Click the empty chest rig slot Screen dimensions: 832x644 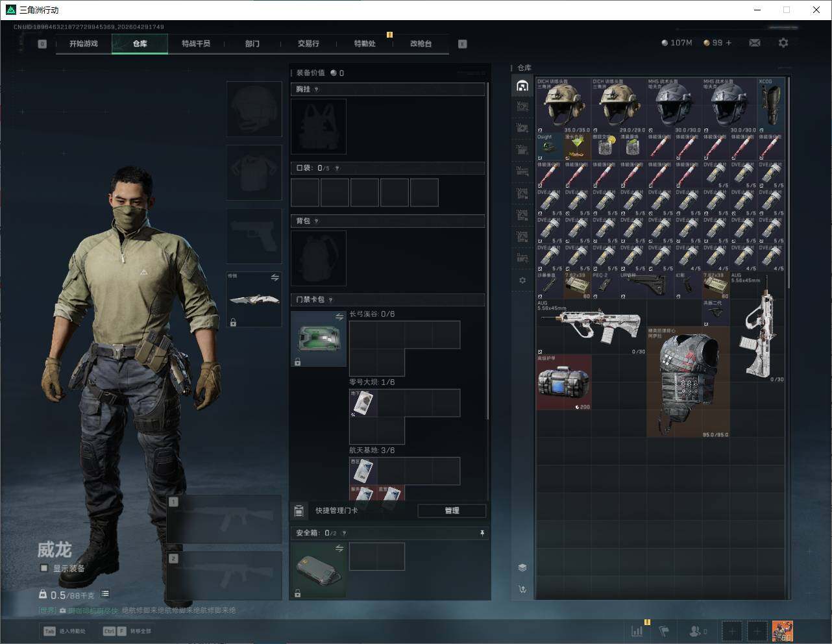(x=319, y=126)
